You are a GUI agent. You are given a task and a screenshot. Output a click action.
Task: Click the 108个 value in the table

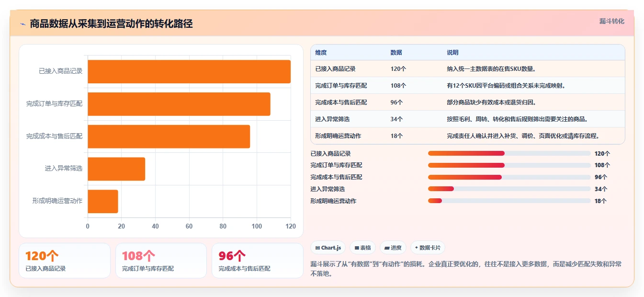pos(398,86)
